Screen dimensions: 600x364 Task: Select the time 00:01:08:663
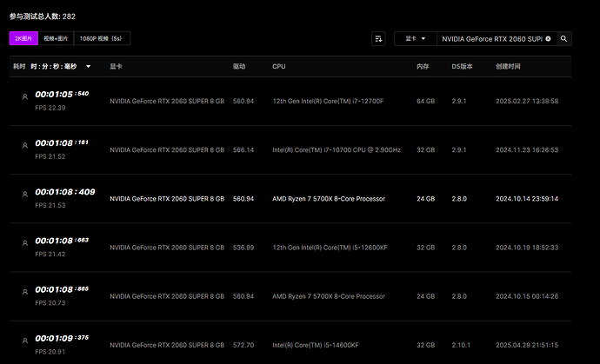coord(62,241)
